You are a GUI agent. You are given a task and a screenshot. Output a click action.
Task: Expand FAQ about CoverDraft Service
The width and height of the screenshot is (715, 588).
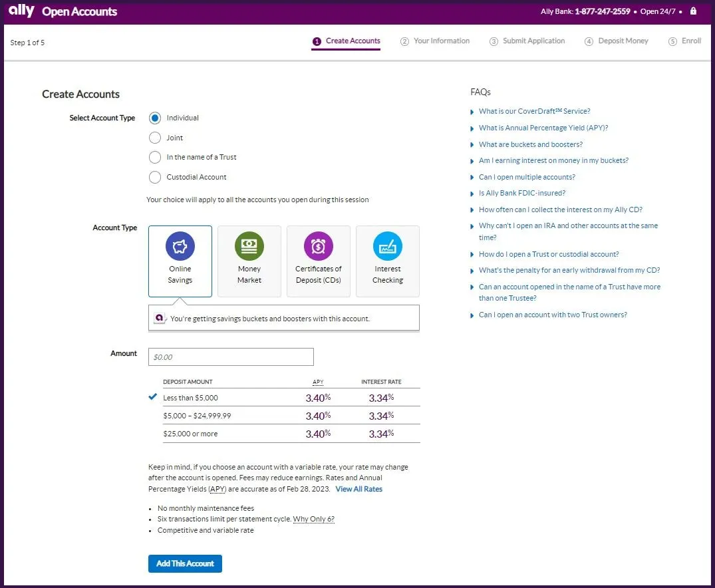click(534, 111)
